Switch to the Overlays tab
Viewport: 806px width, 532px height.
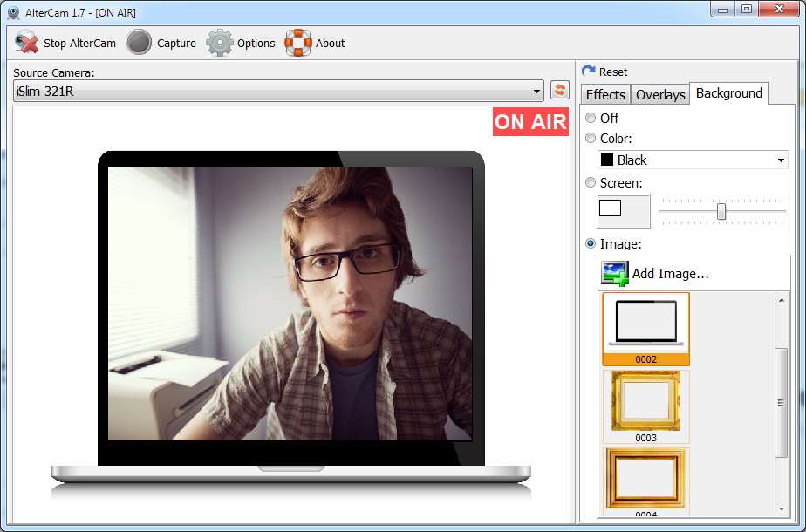click(660, 94)
